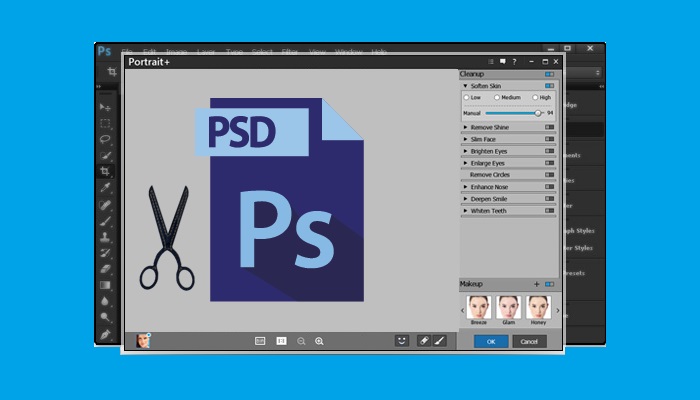Screen dimensions: 700x400
Task: Select the Low soften skin radio button
Action: pos(466,97)
